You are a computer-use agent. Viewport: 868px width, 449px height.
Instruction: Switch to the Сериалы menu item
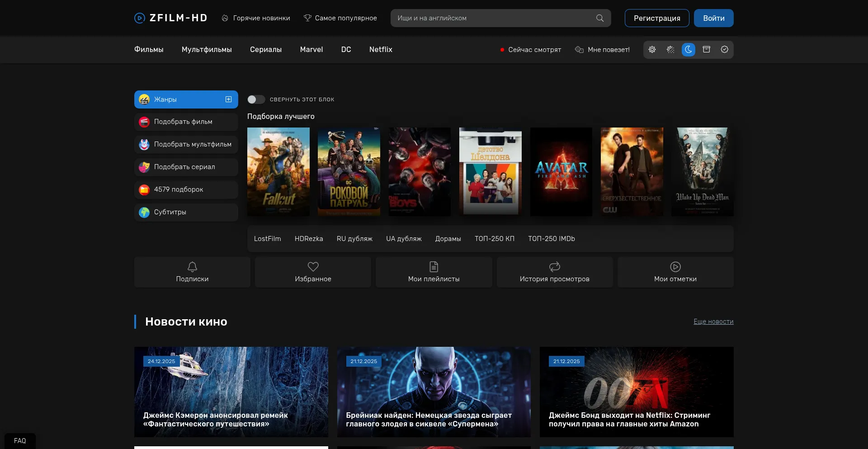pos(265,50)
